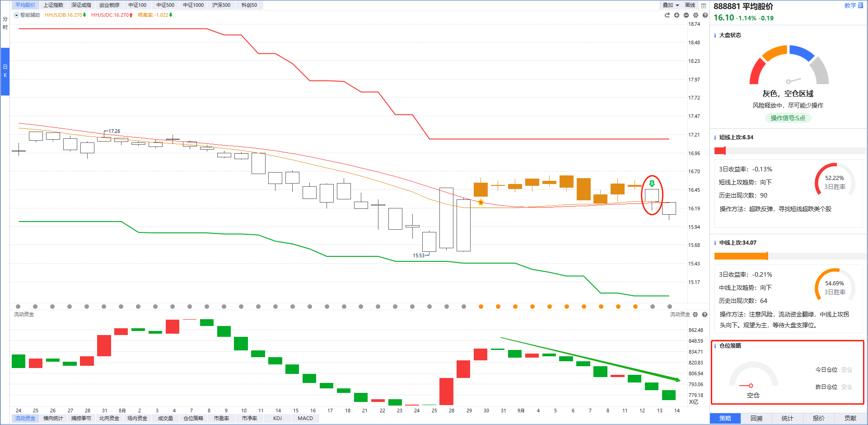
Task: Switch sub-chart to 北向资金 indicator
Action: tap(109, 418)
